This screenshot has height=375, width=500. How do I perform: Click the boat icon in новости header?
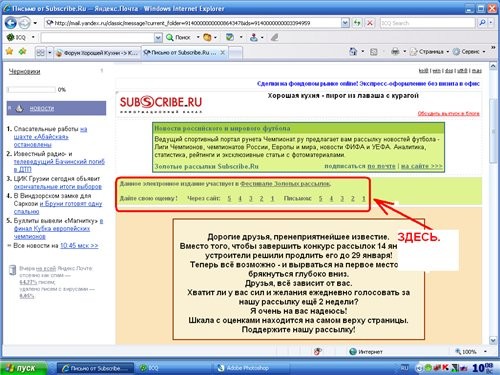19,108
